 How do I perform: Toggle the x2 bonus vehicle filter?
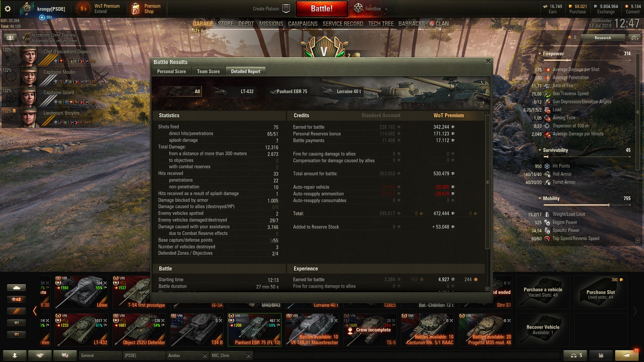tap(16, 299)
